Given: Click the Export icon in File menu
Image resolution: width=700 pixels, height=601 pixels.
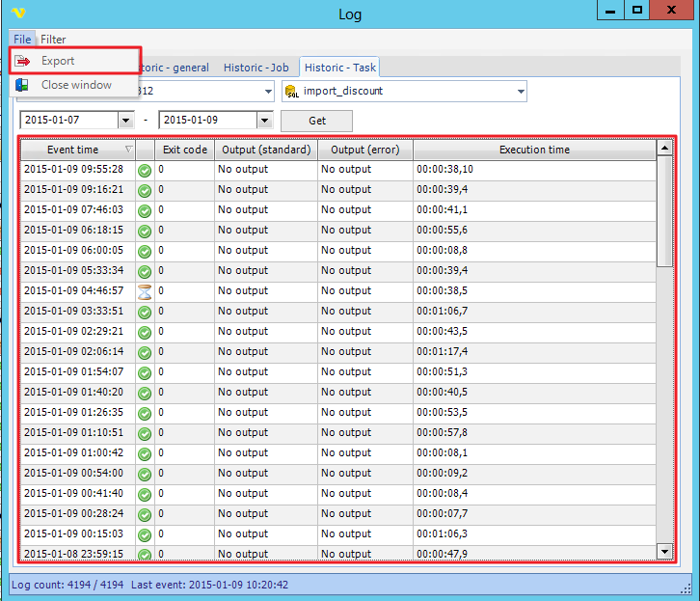Looking at the screenshot, I should click(x=23, y=62).
